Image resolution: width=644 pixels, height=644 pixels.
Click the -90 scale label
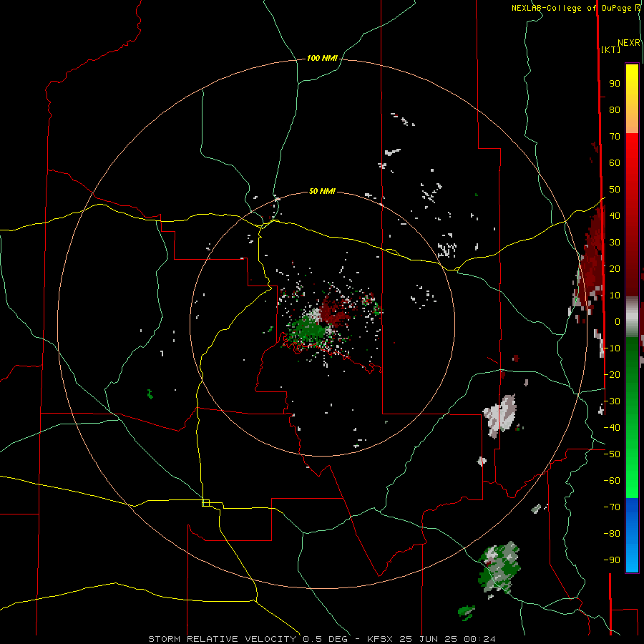pos(612,560)
